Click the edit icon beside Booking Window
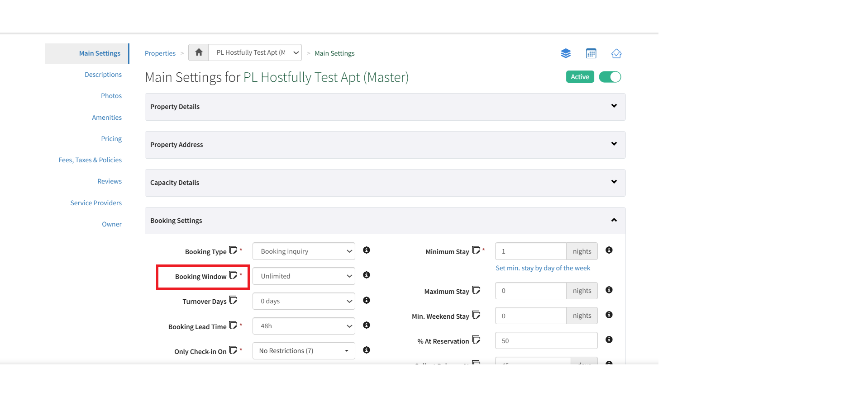Viewport: 868px width, 401px height. [233, 275]
